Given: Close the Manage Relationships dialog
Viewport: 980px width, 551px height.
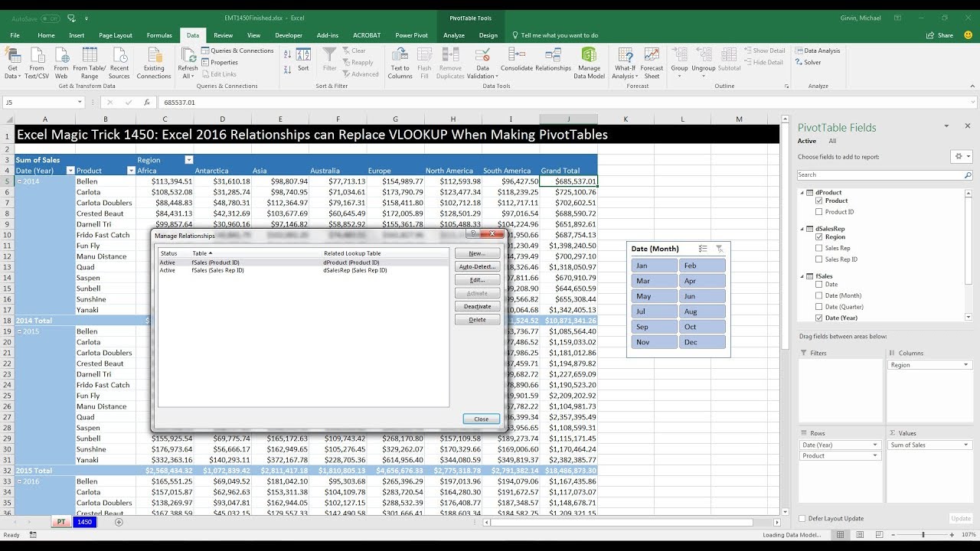Looking at the screenshot, I should [481, 419].
